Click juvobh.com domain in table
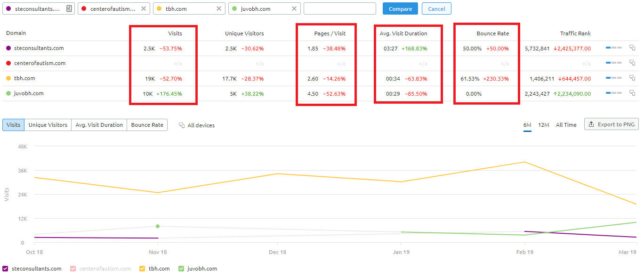 (29, 93)
